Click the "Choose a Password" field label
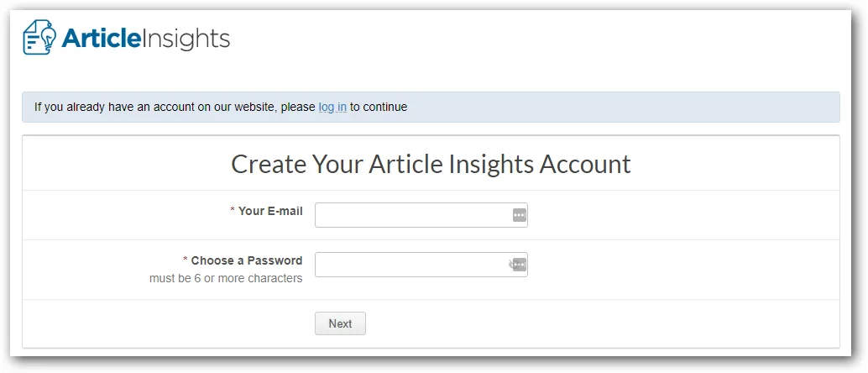Screen dimensions: 868x373 246,260
